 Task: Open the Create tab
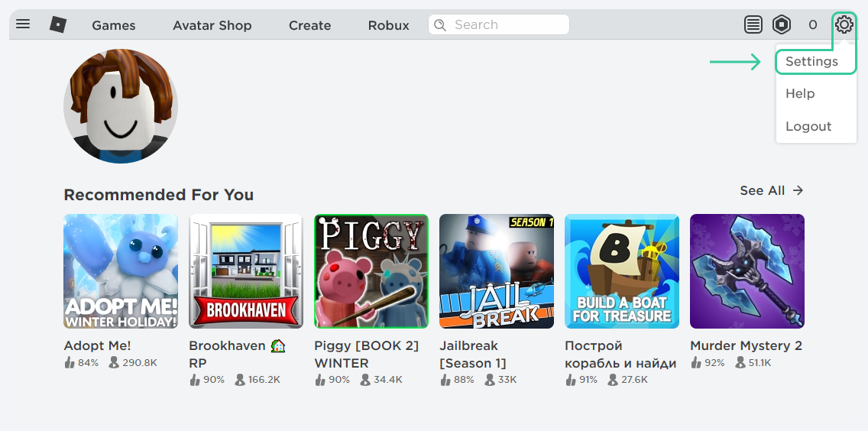click(309, 25)
